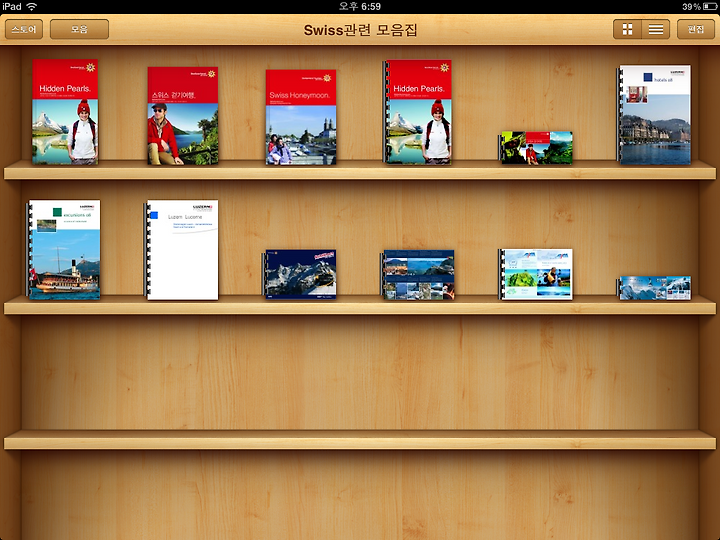Image resolution: width=720 pixels, height=540 pixels.
Task: Open the light blue hiker map brochure
Action: [x=535, y=274]
